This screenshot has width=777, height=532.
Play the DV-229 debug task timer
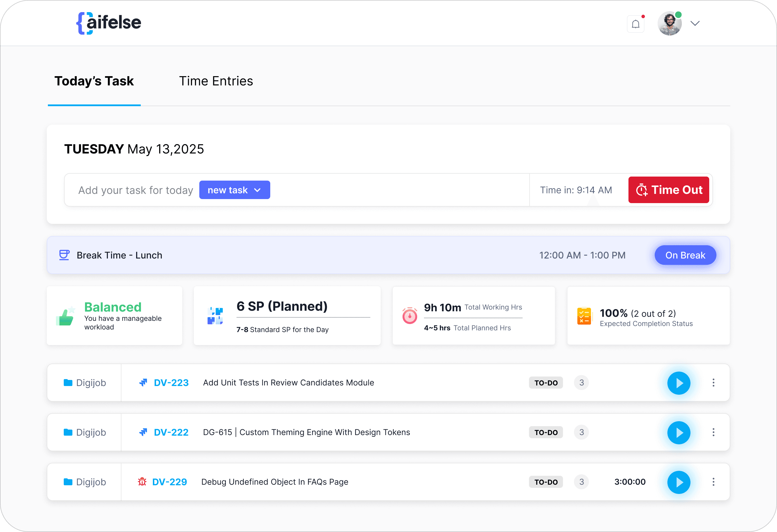(678, 482)
